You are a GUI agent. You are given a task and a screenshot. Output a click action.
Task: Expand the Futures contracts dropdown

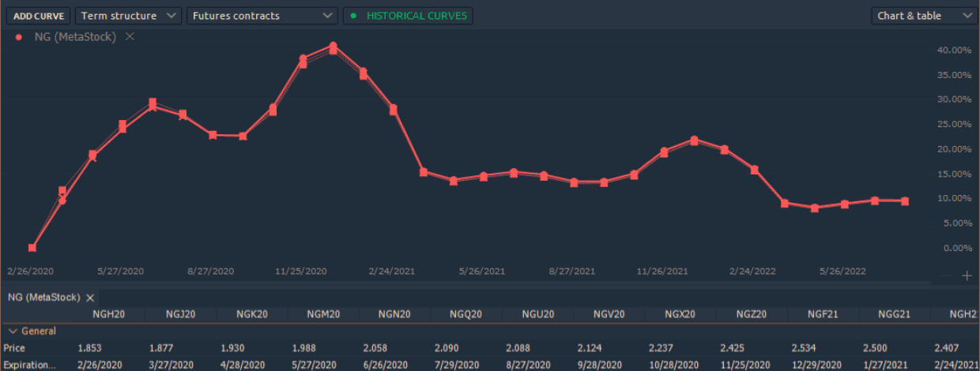(262, 16)
